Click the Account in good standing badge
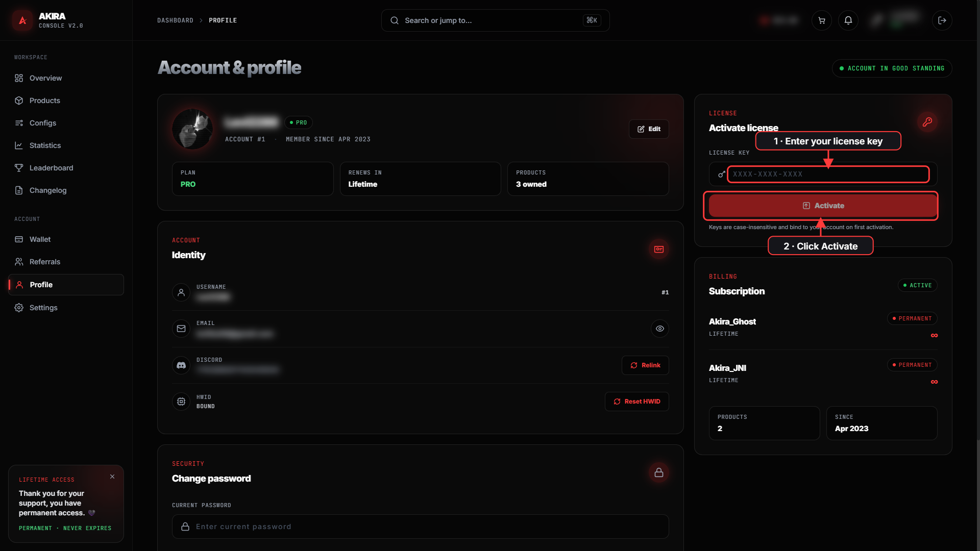980x551 pixels. (x=892, y=68)
